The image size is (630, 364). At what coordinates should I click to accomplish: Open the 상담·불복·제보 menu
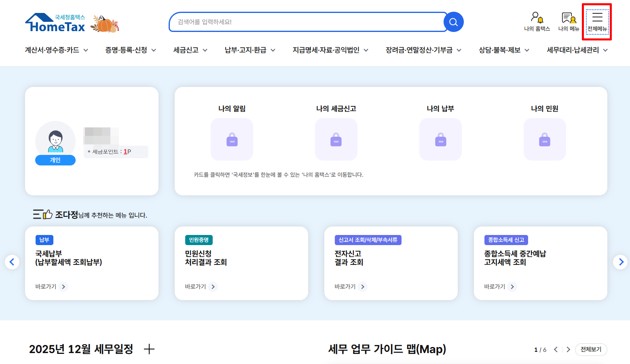click(504, 50)
